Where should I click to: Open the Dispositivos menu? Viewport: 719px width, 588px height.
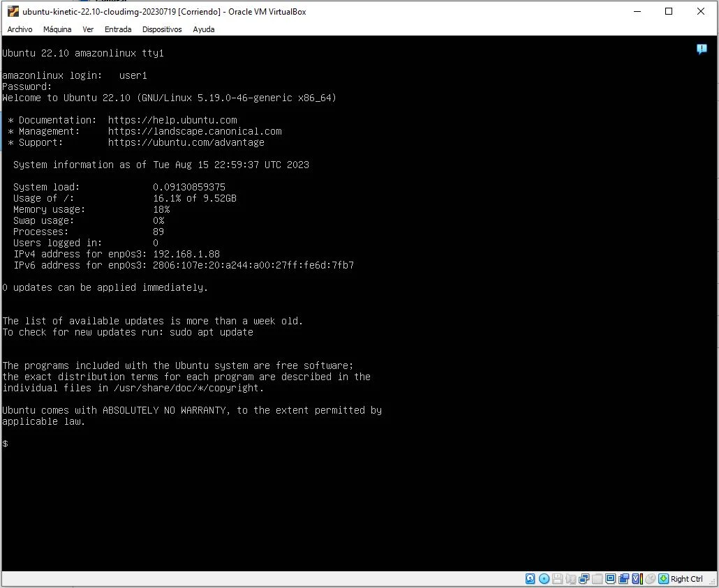pyautogui.click(x=162, y=29)
